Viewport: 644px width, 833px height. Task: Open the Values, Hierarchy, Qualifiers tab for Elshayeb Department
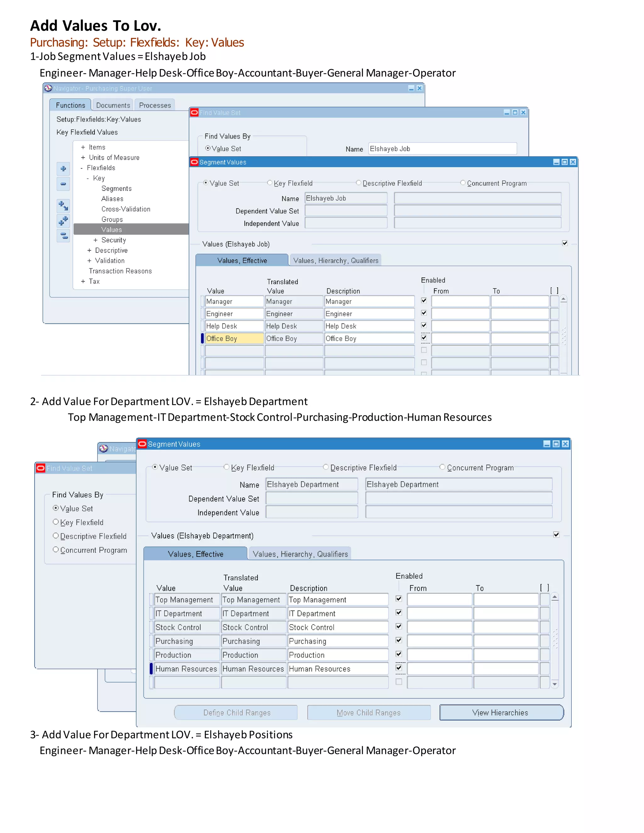[300, 554]
